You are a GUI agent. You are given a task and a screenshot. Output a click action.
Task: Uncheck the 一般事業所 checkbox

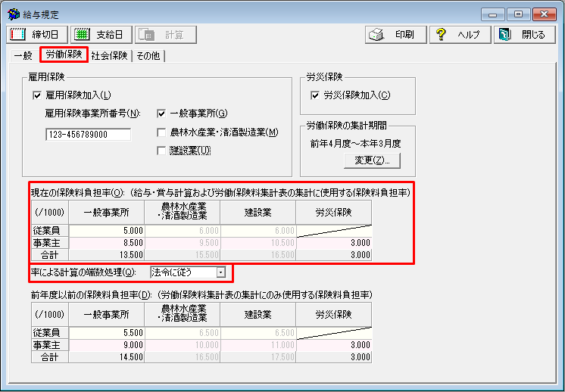[161, 114]
